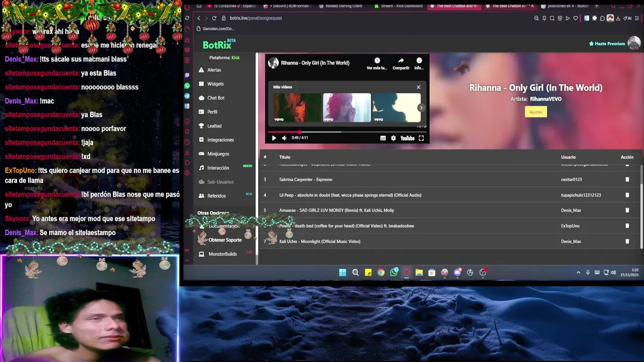
Task: Switch to the Ranked Gaming Client tab
Action: 341,6
